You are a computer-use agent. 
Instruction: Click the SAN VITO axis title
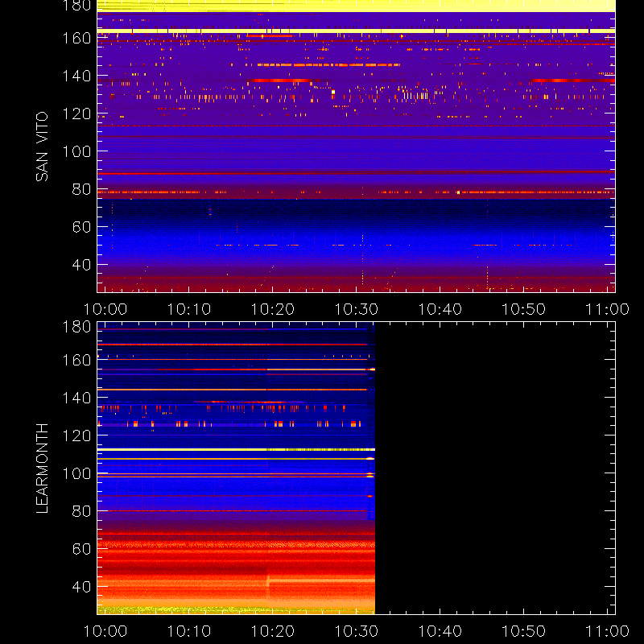(x=42, y=147)
